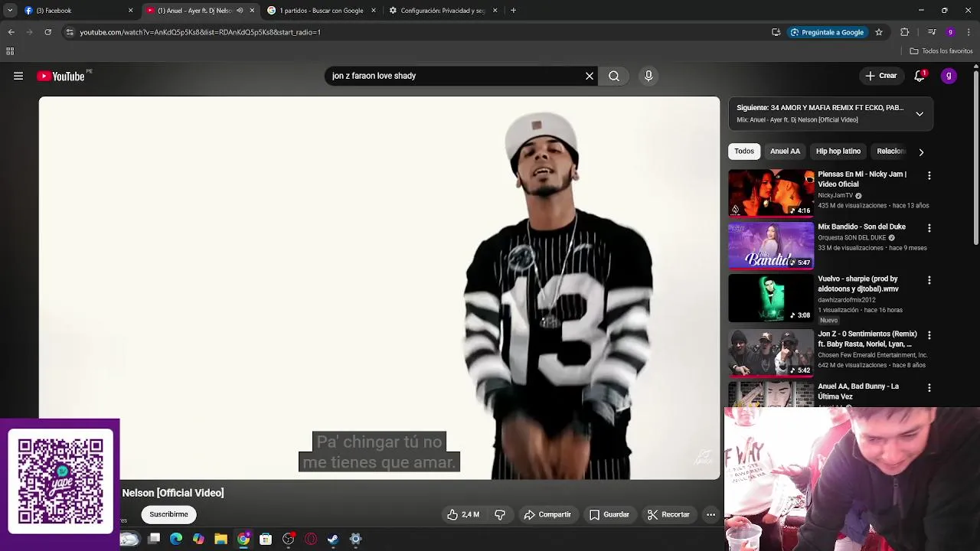Collapse the Mix playlist panel chevron
Screen dimensions: 980x551
tap(920, 113)
